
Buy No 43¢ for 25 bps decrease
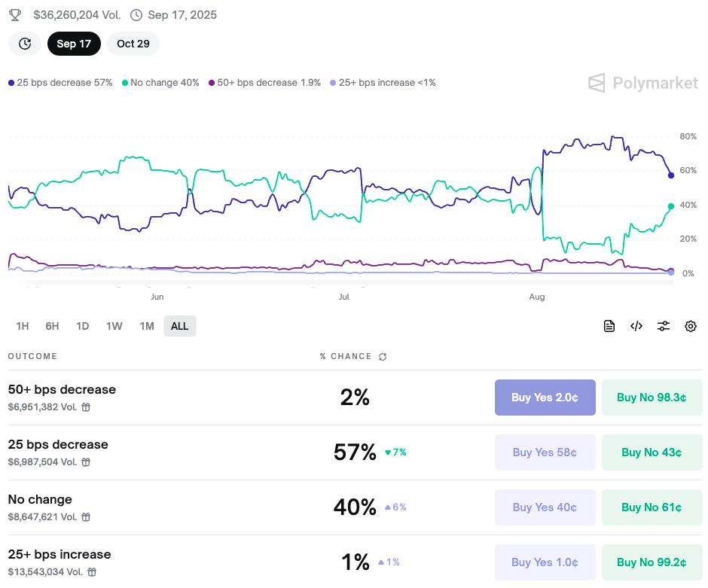(652, 452)
